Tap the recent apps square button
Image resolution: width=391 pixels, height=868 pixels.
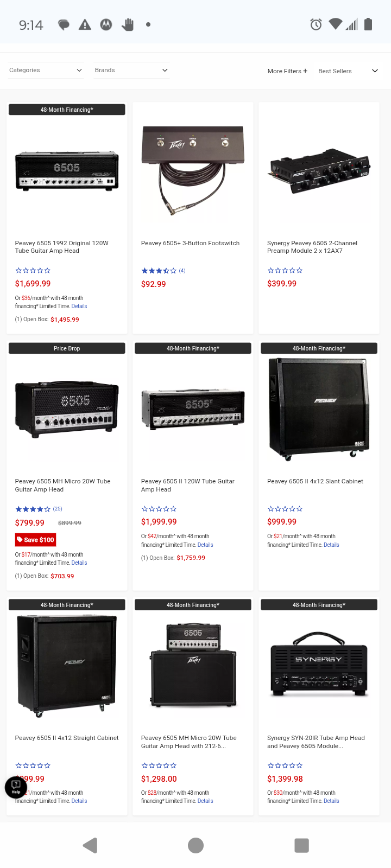pos(301,845)
